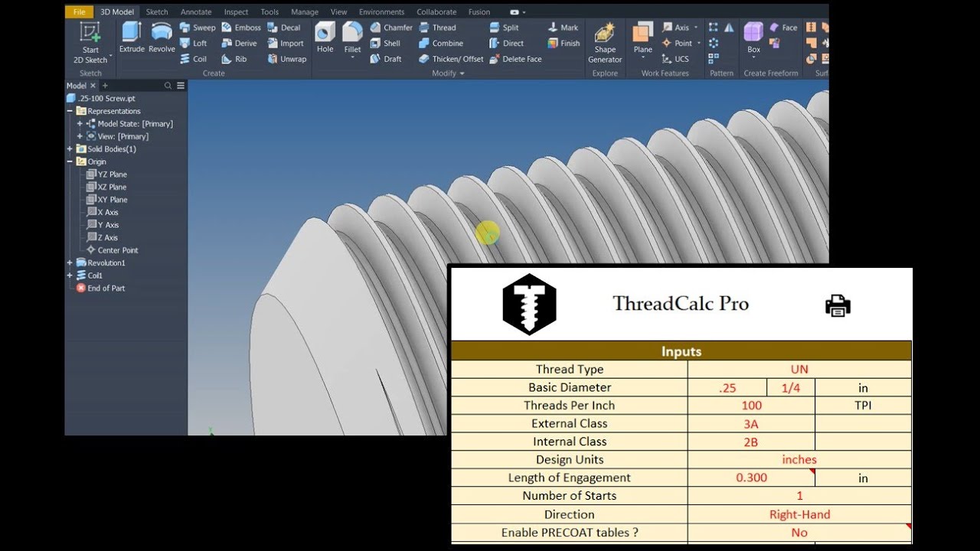Image resolution: width=980 pixels, height=551 pixels.
Task: Select the Plane work feature
Action: tap(643, 38)
